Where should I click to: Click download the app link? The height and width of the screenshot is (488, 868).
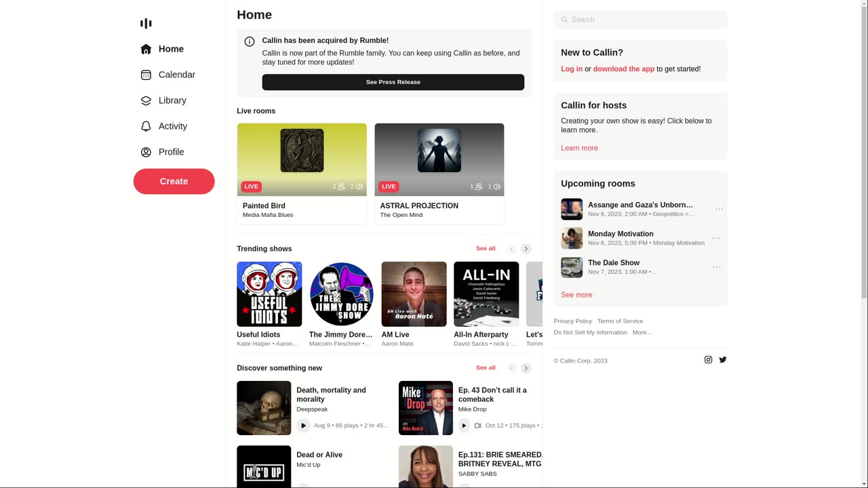pyautogui.click(x=624, y=69)
